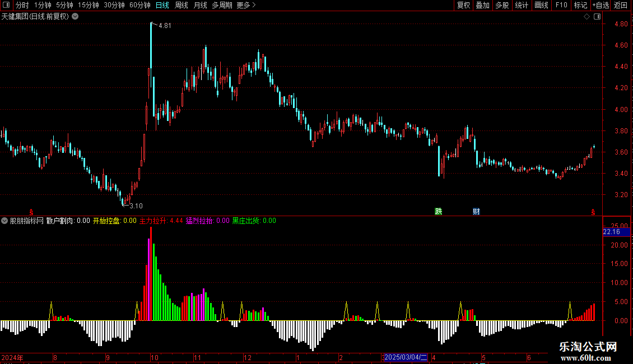Click month 10 on time axis
The image size is (633, 364).
[154, 357]
